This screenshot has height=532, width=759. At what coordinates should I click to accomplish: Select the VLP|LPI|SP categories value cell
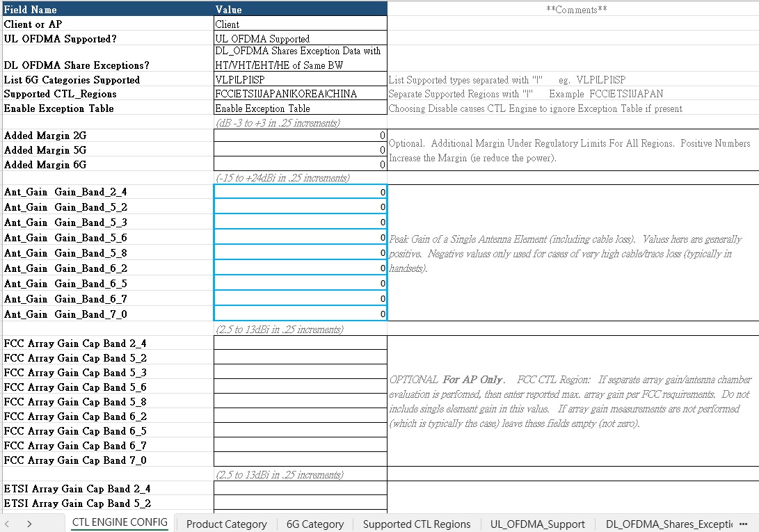(299, 79)
